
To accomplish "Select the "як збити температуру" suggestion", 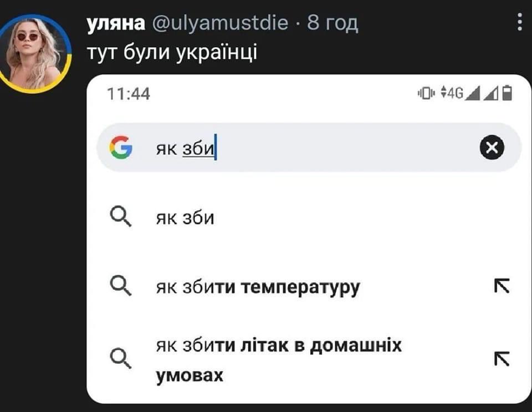I will pos(257,287).
